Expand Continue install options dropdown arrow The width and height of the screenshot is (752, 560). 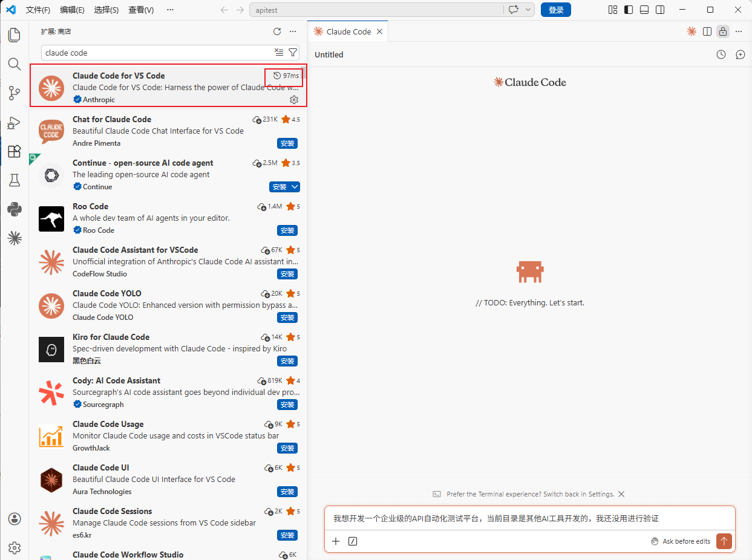(x=295, y=187)
